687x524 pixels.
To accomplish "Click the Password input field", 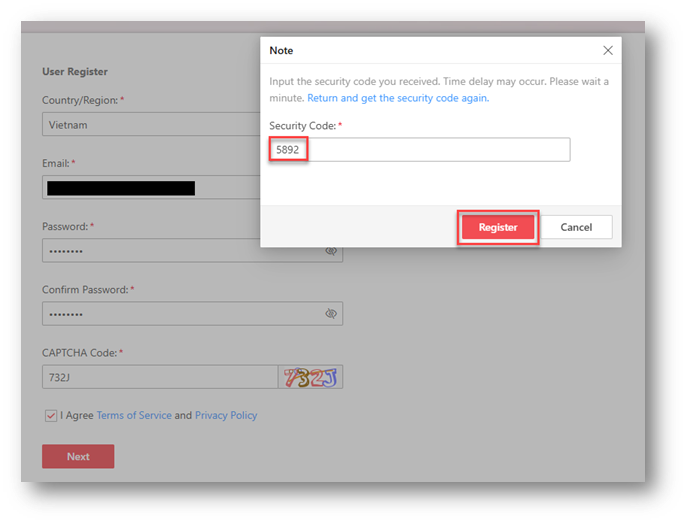I will [x=180, y=251].
